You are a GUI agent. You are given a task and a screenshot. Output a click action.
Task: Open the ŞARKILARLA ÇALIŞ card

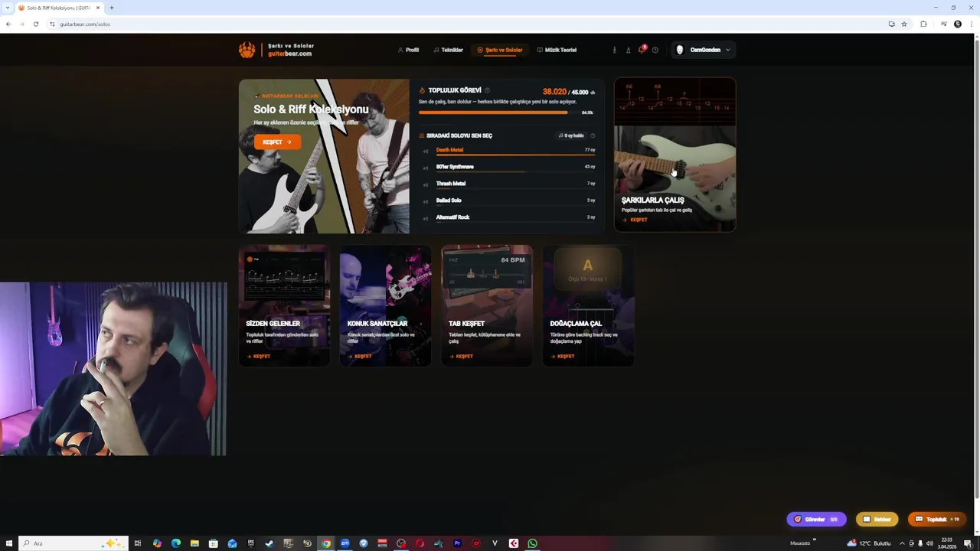coord(675,155)
